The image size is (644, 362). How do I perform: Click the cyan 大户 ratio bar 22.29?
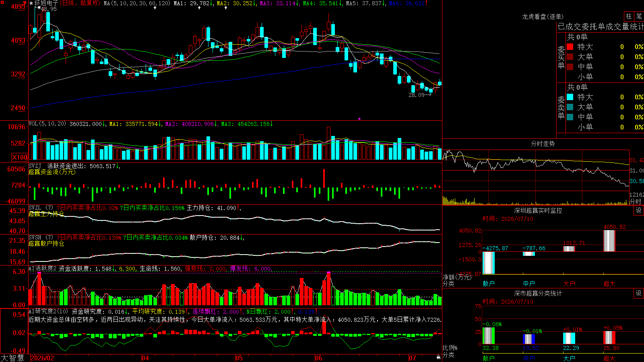coord(569,338)
